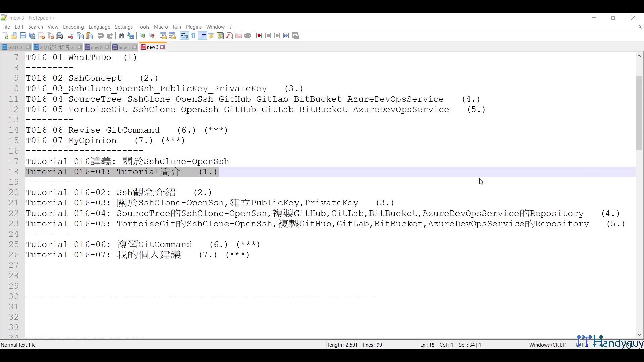Click the Print toolbar icon
Screen dimensions: 644x362
(59, 36)
